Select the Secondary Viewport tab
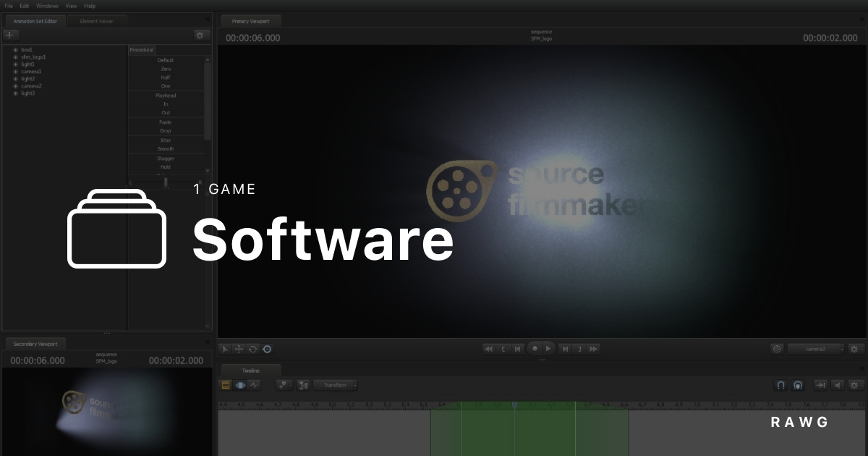Image resolution: width=868 pixels, height=456 pixels. (35, 344)
